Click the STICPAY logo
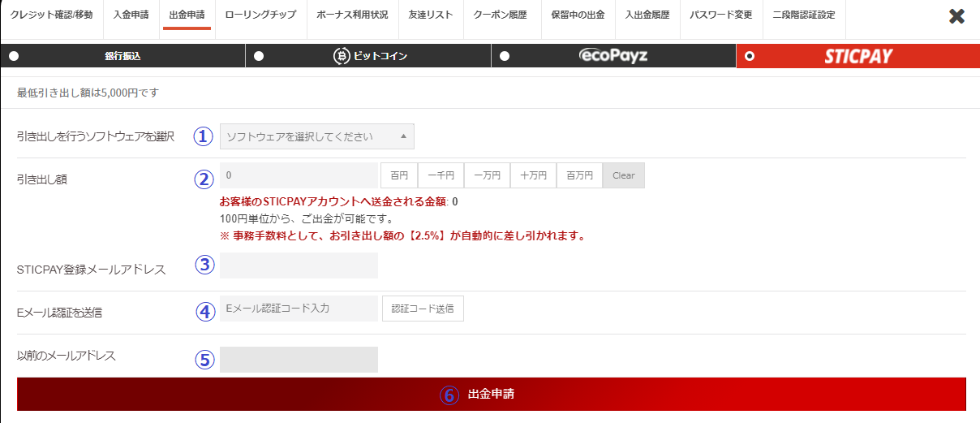 (x=858, y=56)
